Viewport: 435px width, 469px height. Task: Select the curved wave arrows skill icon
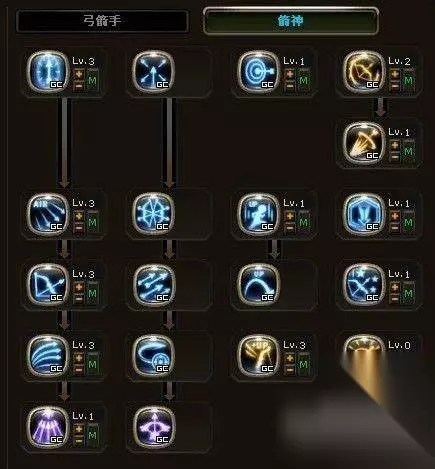point(48,355)
